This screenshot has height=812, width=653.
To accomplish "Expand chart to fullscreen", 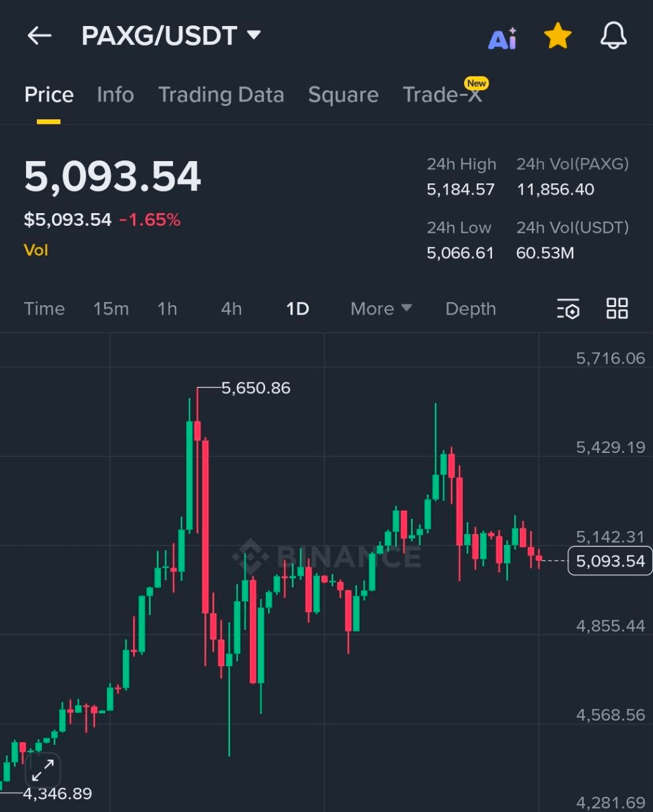I will click(x=42, y=771).
